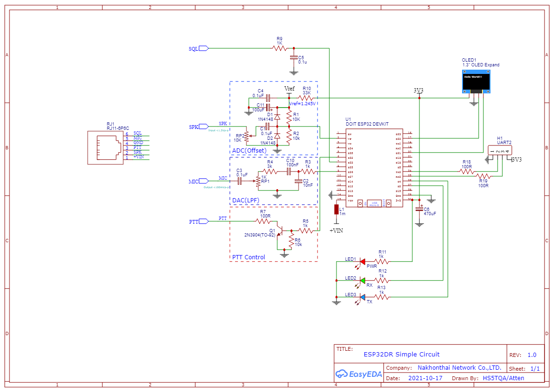The height and width of the screenshot is (392, 554).
Task: Click the OLED1 display symbol
Action: [x=476, y=82]
